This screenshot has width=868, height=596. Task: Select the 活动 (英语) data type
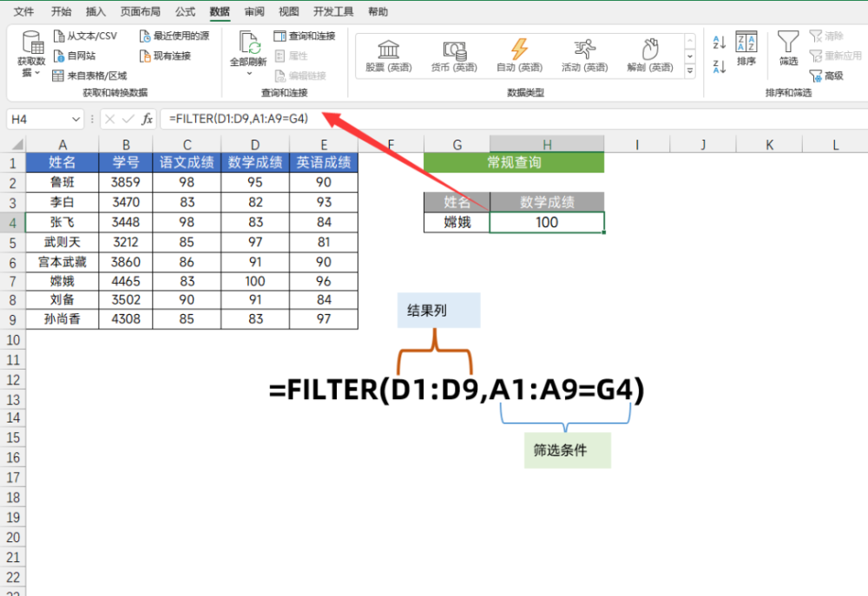(x=584, y=56)
